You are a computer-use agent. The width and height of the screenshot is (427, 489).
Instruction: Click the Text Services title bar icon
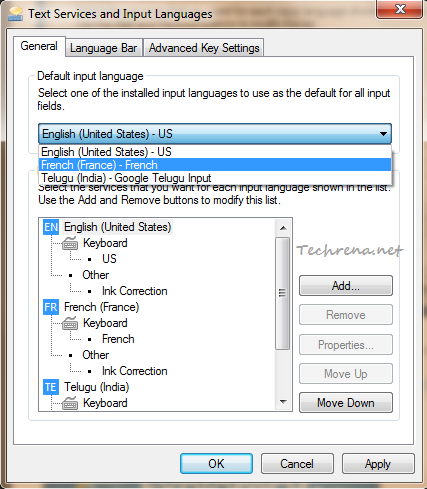click(x=15, y=14)
